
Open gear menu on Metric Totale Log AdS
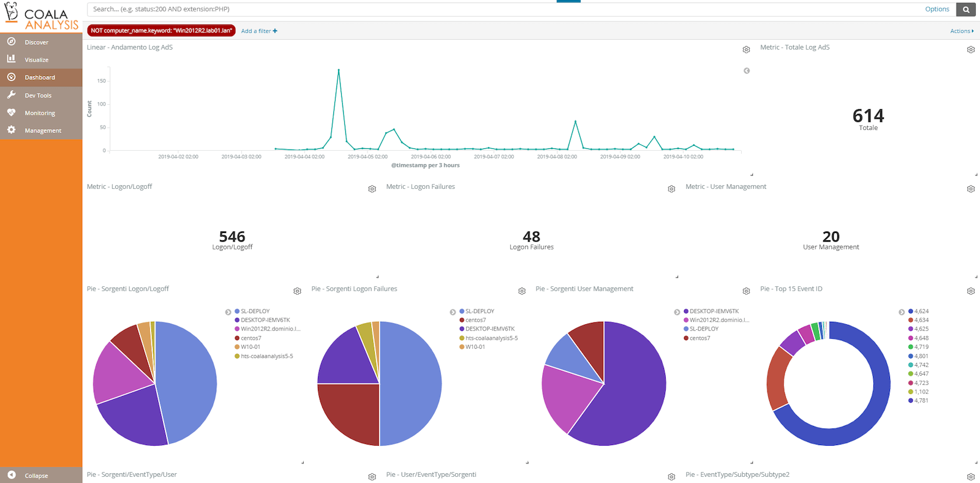[971, 50]
